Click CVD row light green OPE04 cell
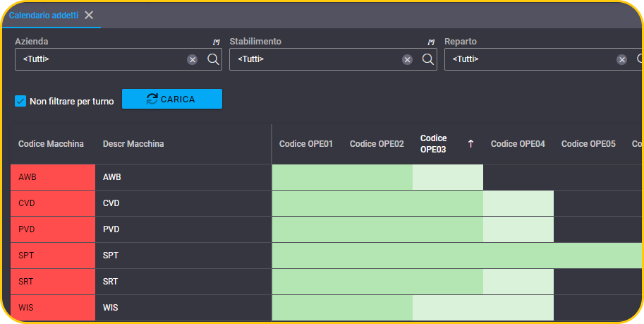 (x=518, y=203)
